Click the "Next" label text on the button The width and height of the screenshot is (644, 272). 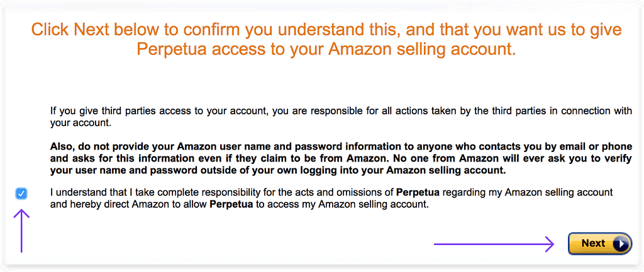point(593,243)
